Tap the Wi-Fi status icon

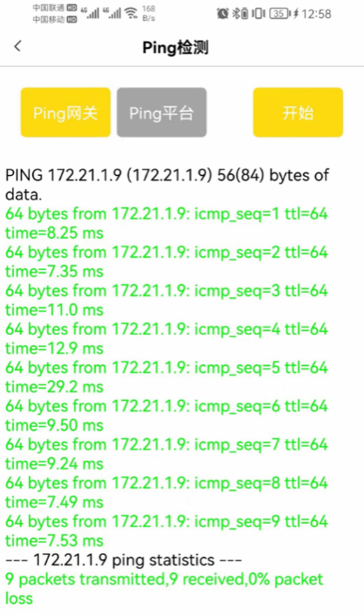coord(131,14)
